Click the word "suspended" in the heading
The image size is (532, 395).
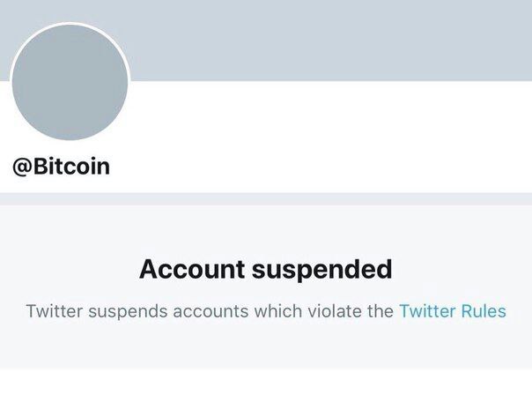pyautogui.click(x=321, y=269)
